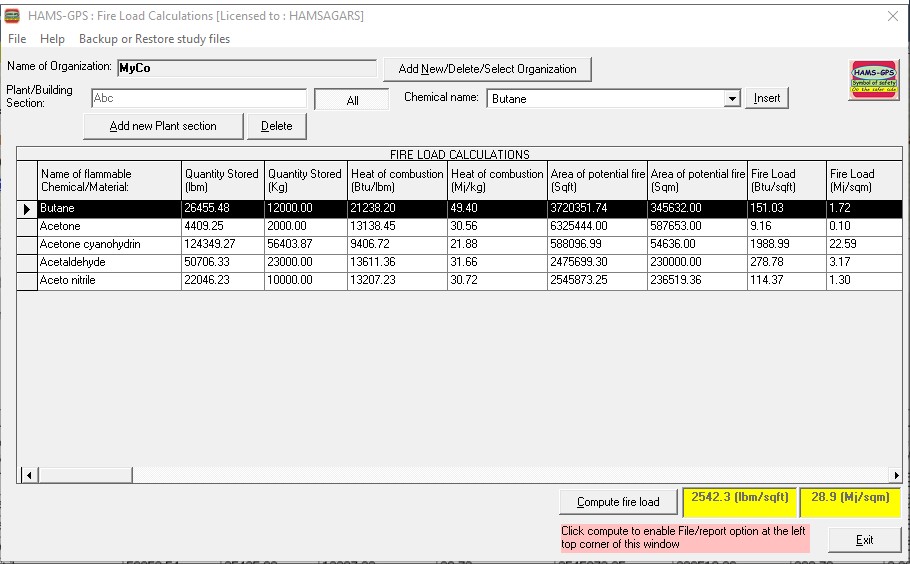
Task: Click the HAMS-GPS title bar app icon
Action: 12,16
